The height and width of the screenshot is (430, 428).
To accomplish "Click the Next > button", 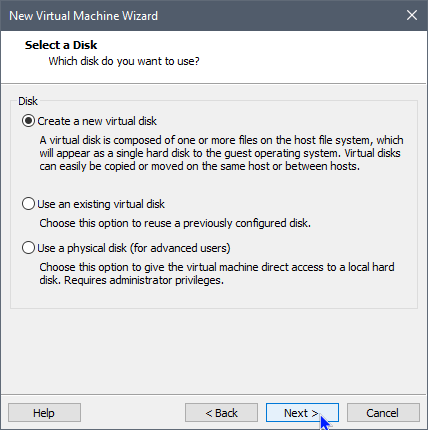I will pos(302,413).
